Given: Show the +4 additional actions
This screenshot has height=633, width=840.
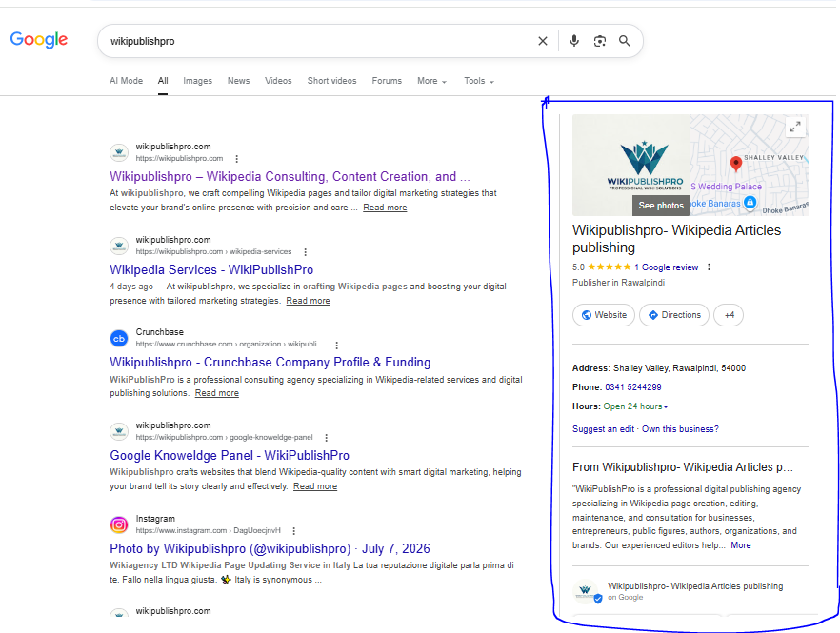Looking at the screenshot, I should click(x=730, y=315).
